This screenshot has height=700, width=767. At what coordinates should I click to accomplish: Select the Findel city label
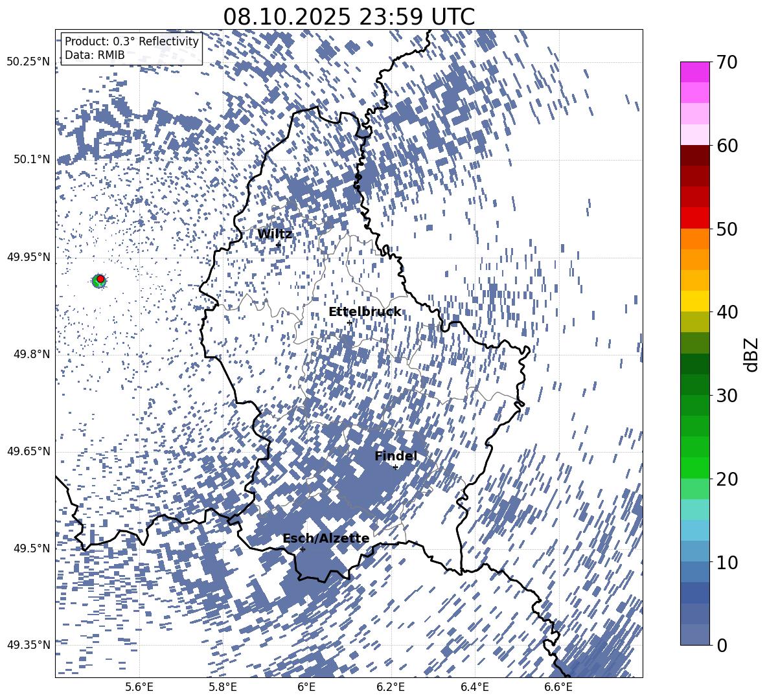tap(396, 456)
